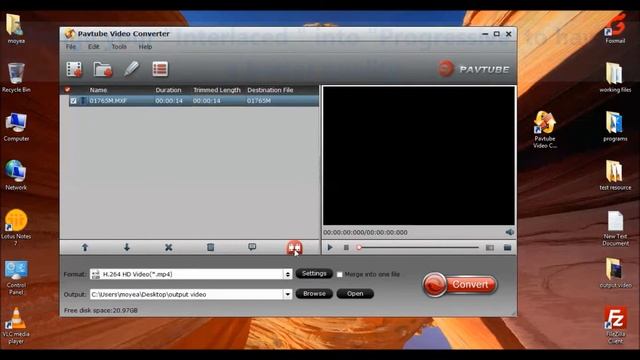The image size is (640, 360).
Task: Open the Format dropdown list
Action: pyautogui.click(x=288, y=274)
